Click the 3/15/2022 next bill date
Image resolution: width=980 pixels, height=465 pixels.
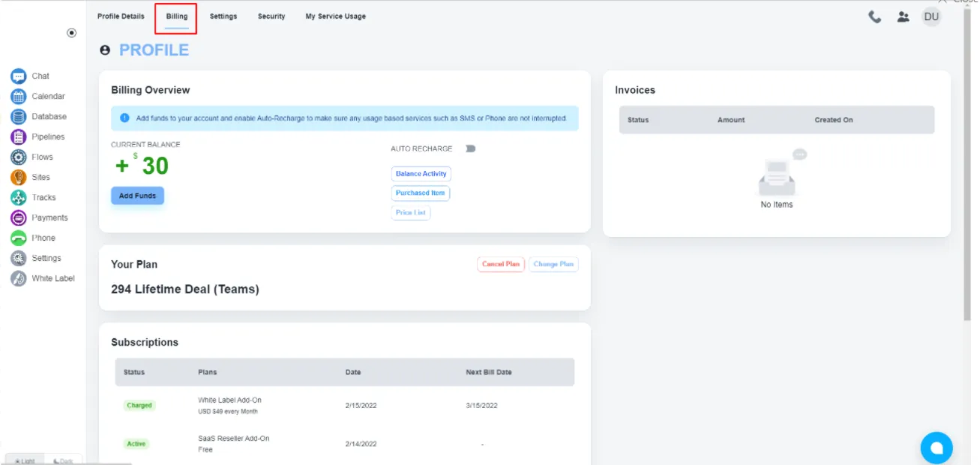(481, 406)
